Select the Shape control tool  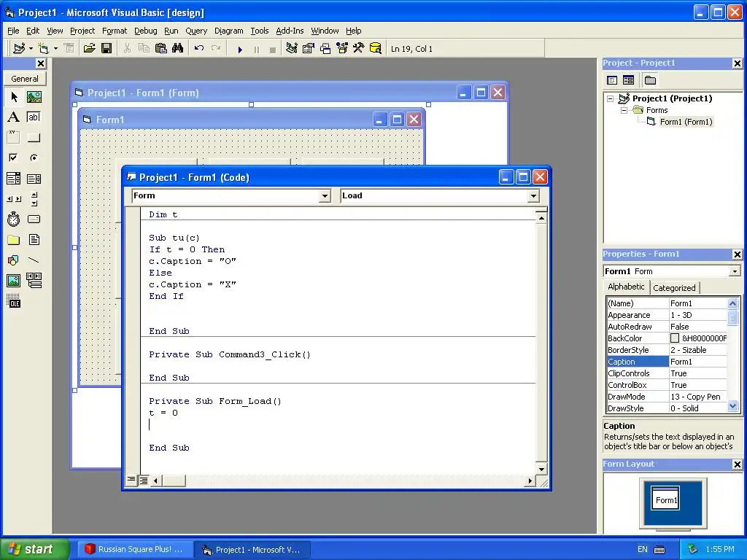(14, 260)
